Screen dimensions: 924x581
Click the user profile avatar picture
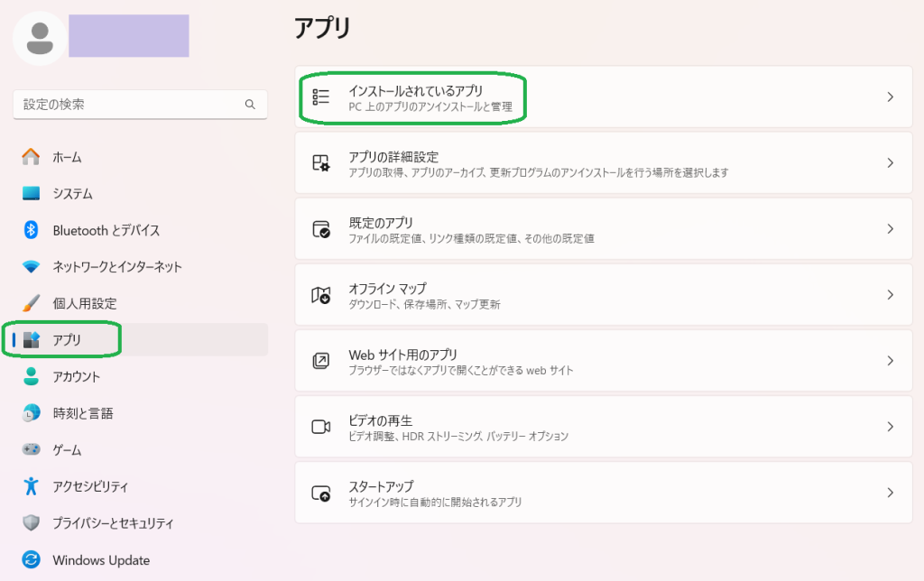pyautogui.click(x=39, y=37)
